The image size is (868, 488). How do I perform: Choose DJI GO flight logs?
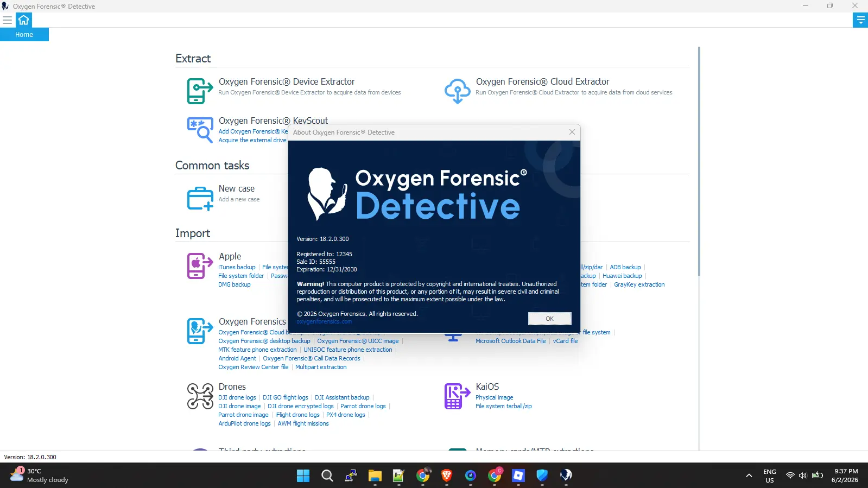coord(286,397)
